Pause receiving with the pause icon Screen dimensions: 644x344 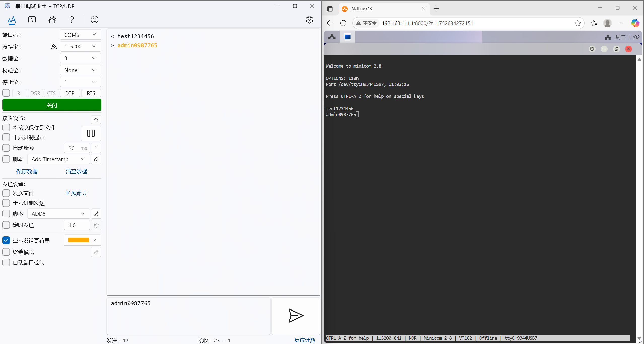[x=91, y=133]
